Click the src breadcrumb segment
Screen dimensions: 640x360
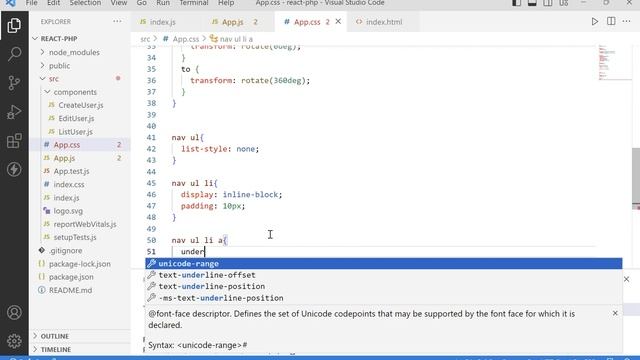pos(145,39)
